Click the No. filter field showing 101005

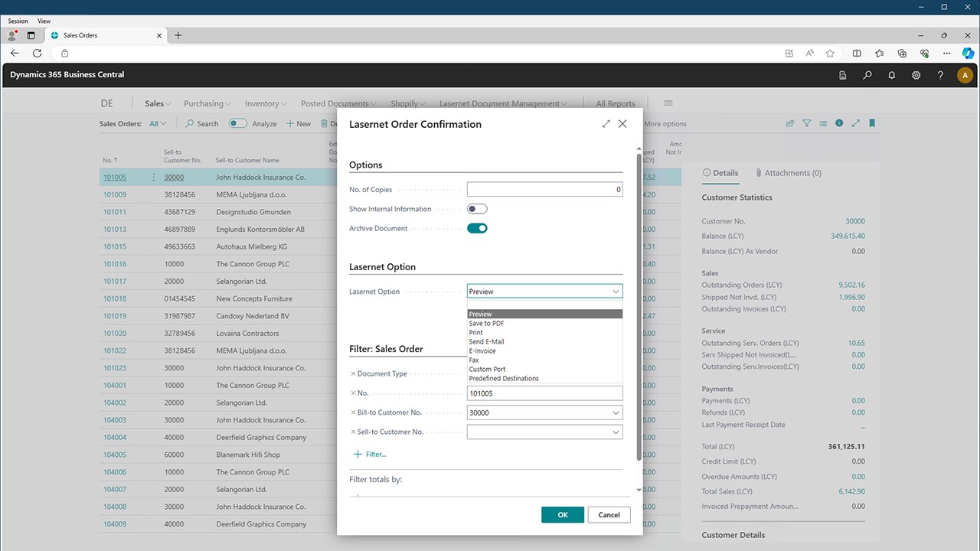click(544, 393)
